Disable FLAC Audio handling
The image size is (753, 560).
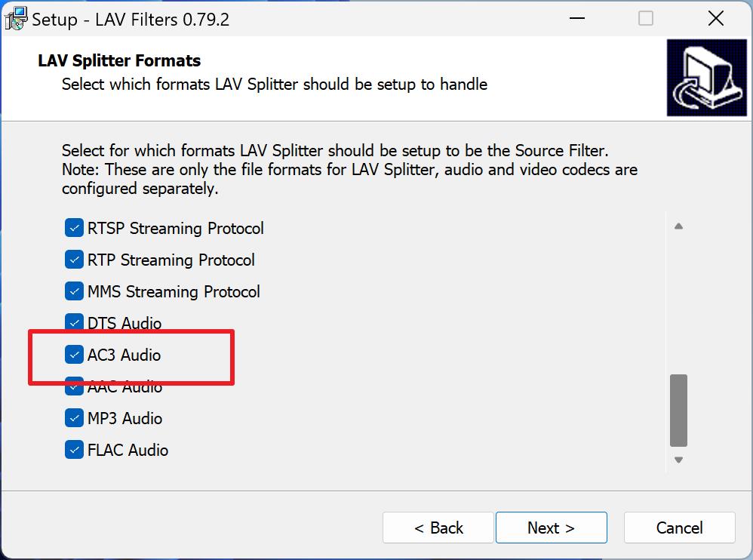(73, 450)
